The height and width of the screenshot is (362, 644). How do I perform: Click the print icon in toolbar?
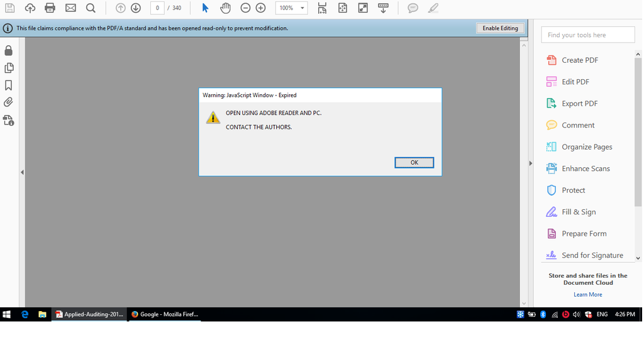[50, 8]
